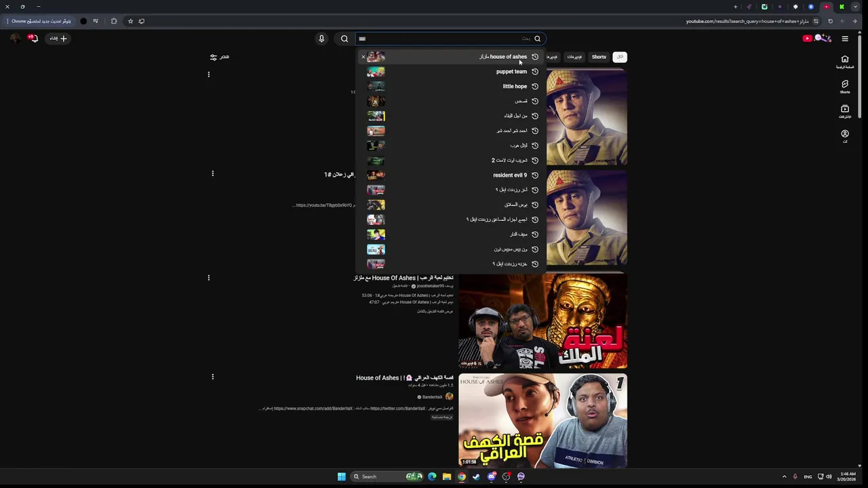Click the history icon beside 'resident evil 9'
Screen dimensions: 868x488
click(x=535, y=175)
